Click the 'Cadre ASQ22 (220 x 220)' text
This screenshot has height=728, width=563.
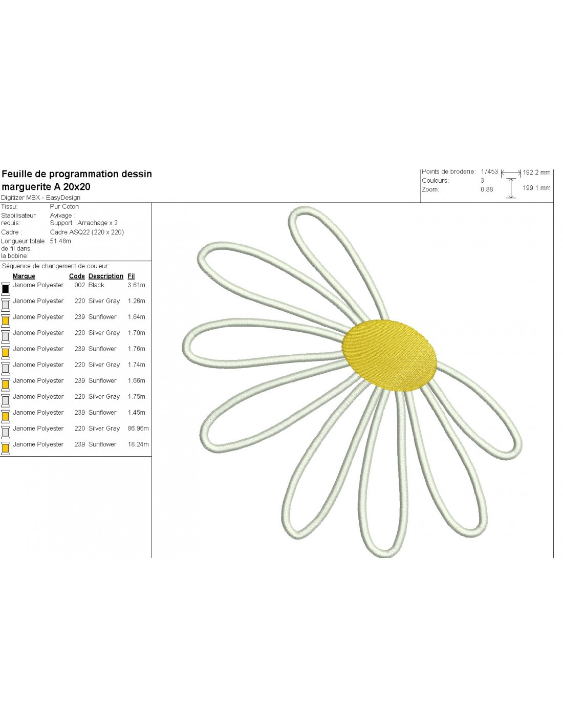(87, 232)
